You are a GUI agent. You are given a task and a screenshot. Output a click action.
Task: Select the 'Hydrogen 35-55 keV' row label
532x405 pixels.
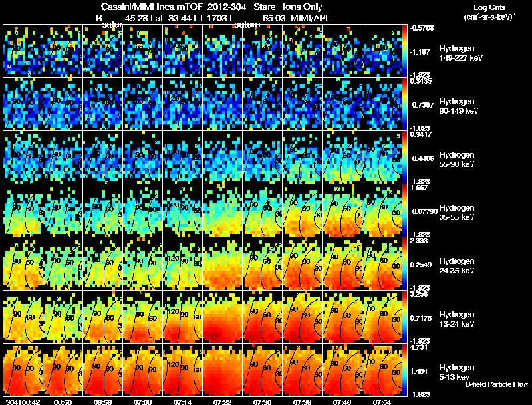[457, 213]
